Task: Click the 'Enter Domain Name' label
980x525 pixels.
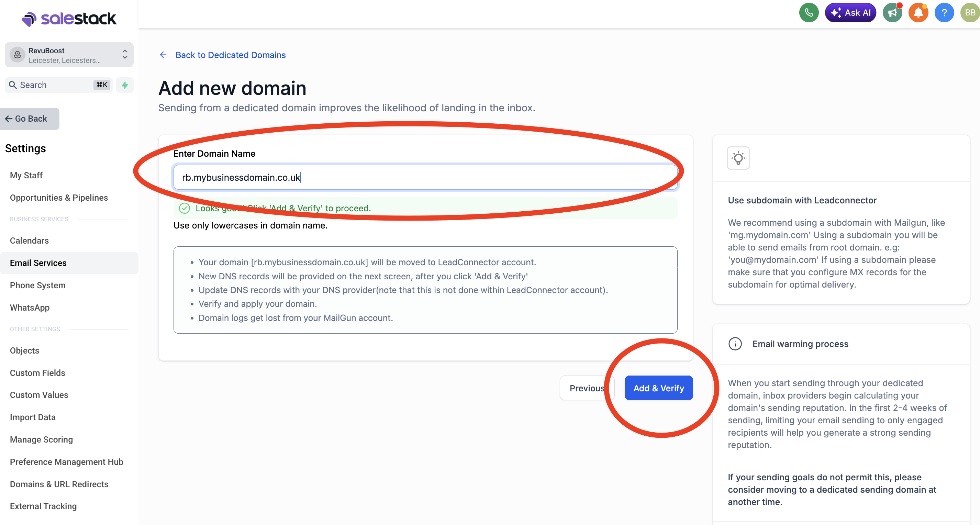Action: pyautogui.click(x=214, y=153)
